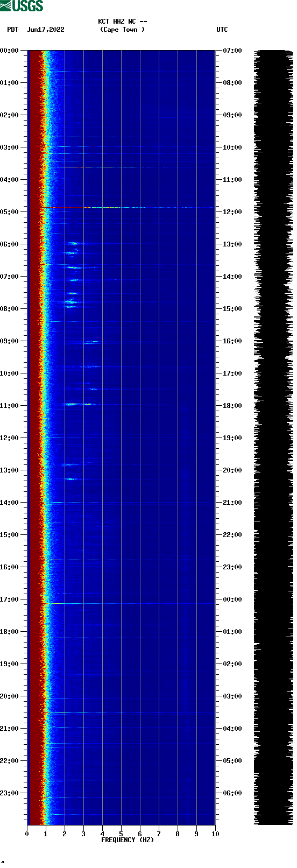Click the '23:00' PDT time label
Screen dimensions: 297x868
10,793
